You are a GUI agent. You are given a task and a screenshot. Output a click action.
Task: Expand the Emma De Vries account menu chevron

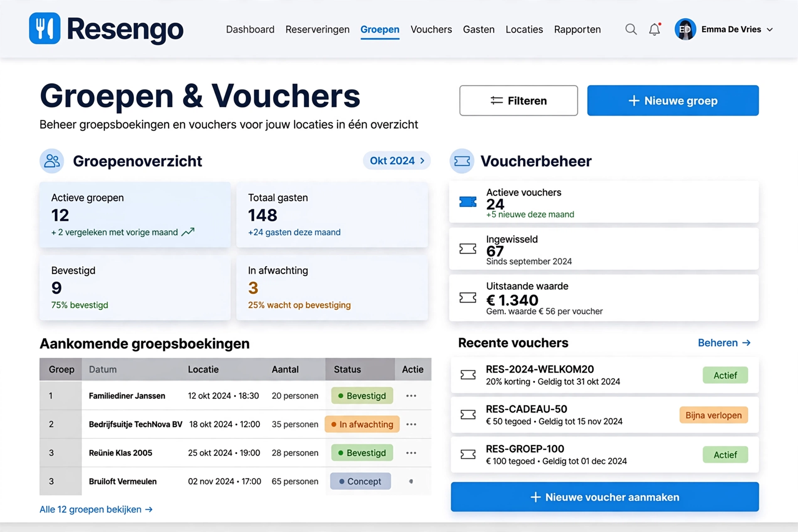[x=770, y=30]
